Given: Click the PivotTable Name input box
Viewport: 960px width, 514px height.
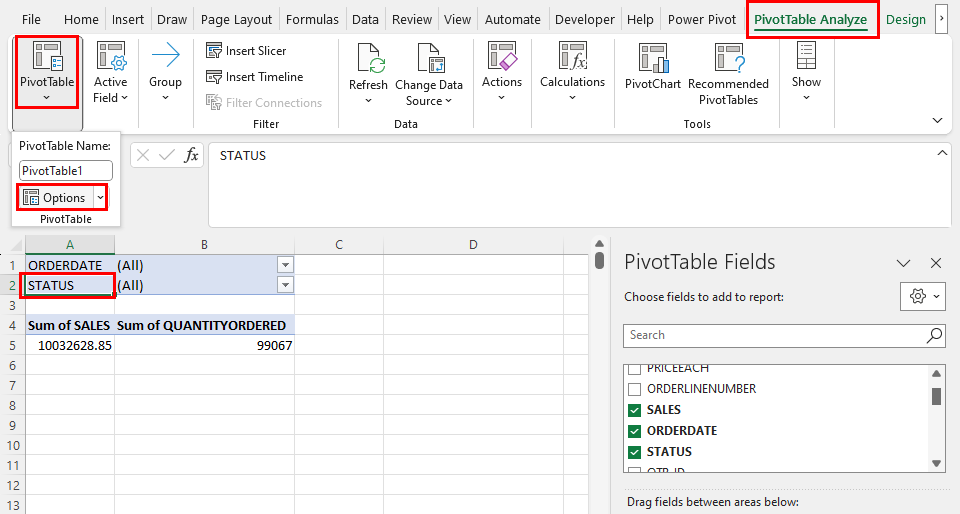Looking at the screenshot, I should click(66, 171).
